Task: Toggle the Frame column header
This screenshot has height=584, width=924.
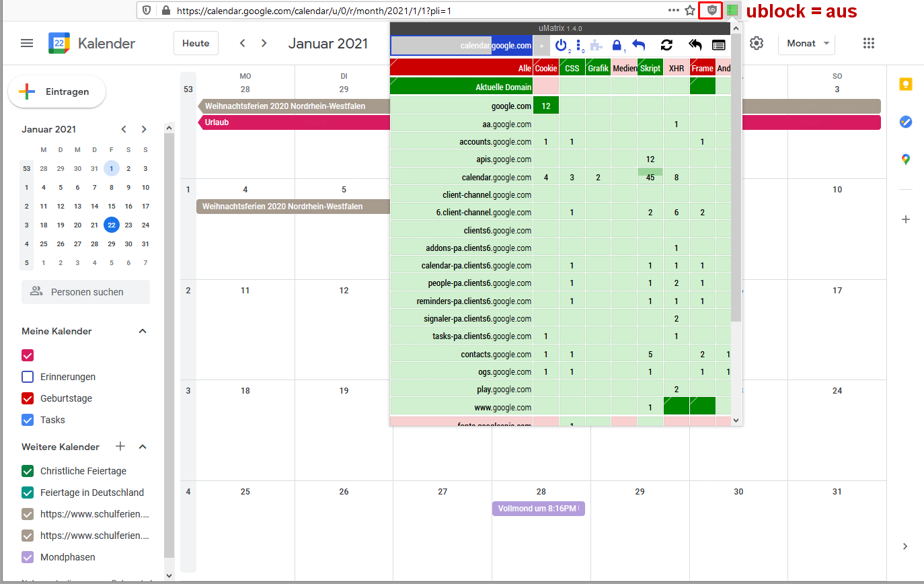Action: (x=702, y=68)
